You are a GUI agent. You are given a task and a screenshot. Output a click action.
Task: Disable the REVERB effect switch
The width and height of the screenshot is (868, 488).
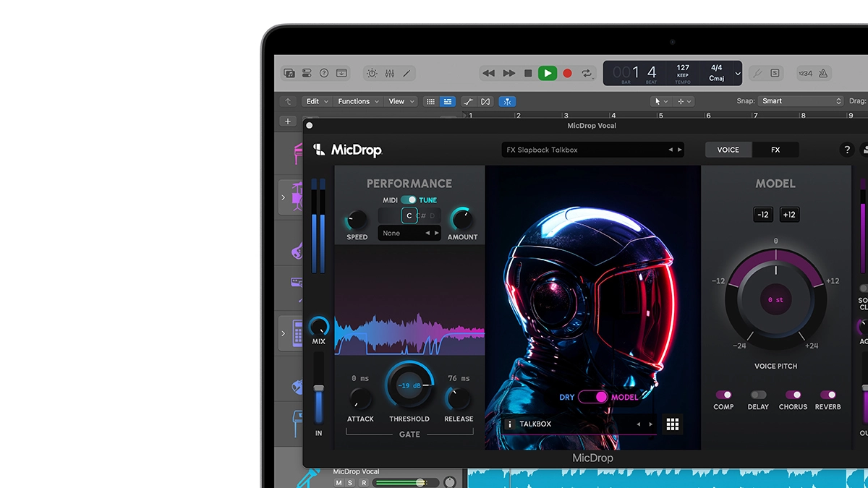(x=828, y=395)
